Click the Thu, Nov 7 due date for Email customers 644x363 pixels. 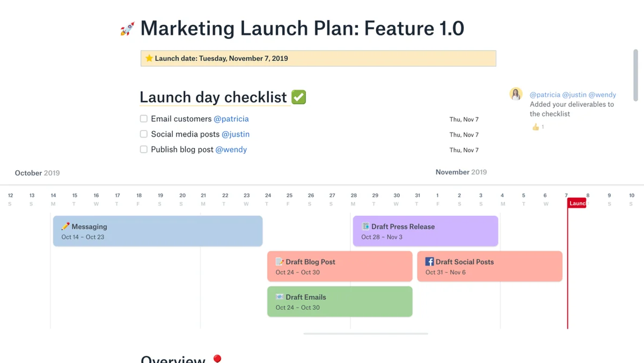point(464,119)
